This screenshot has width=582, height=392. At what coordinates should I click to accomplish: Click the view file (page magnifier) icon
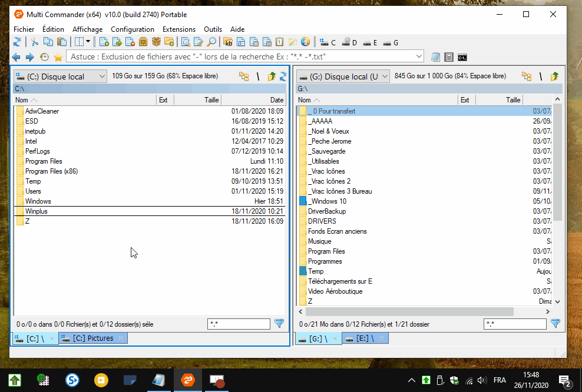click(x=185, y=42)
